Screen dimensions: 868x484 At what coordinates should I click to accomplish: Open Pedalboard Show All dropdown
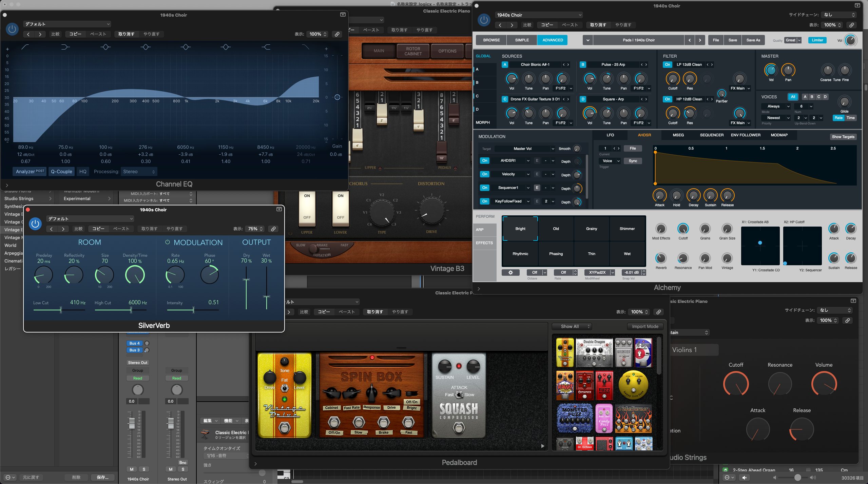(572, 326)
